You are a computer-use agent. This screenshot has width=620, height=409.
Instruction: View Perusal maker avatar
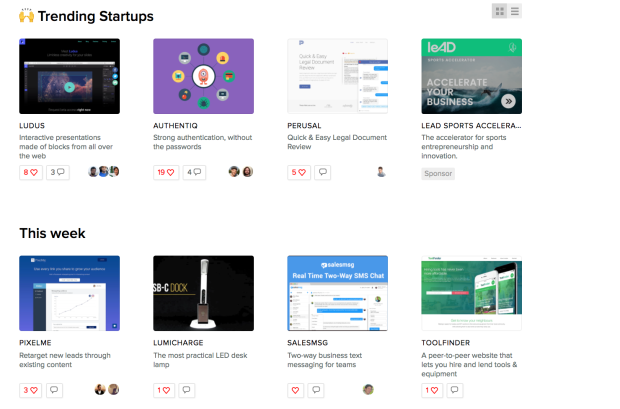coord(381,172)
